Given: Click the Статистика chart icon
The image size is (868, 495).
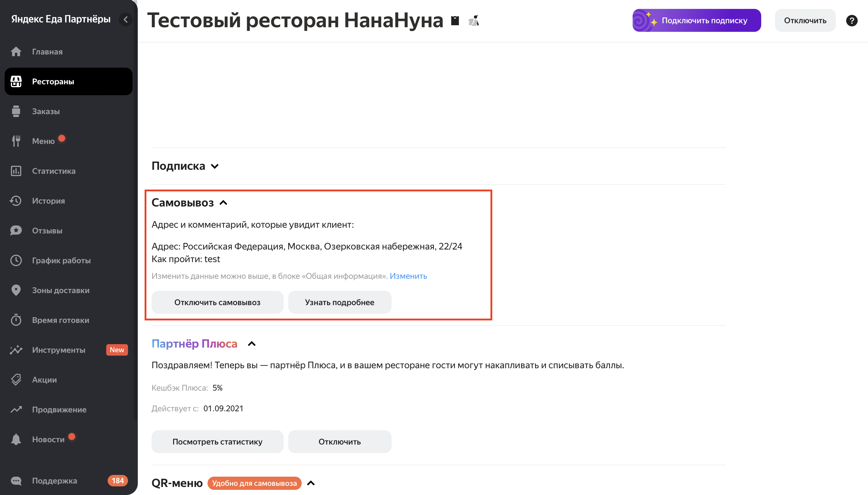Looking at the screenshot, I should pos(16,171).
